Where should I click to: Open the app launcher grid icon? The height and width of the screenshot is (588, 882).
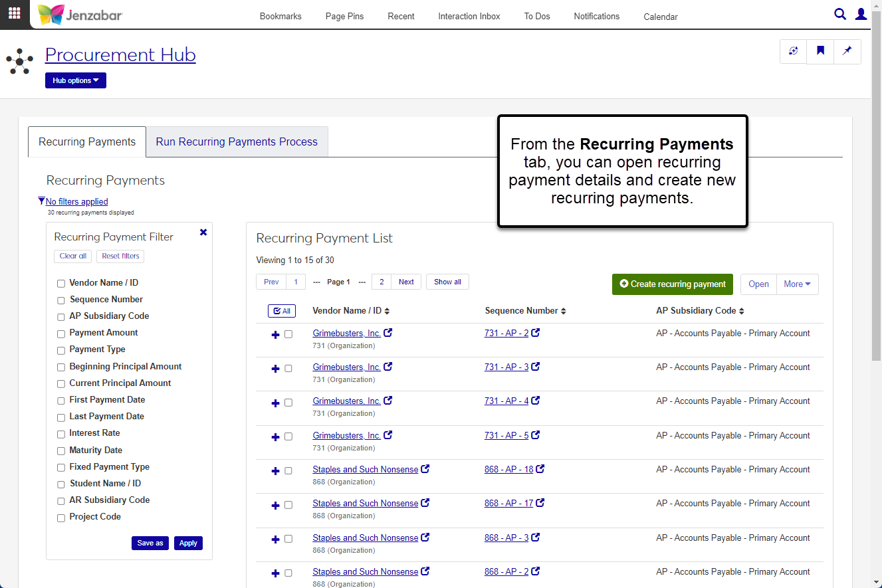14,14
